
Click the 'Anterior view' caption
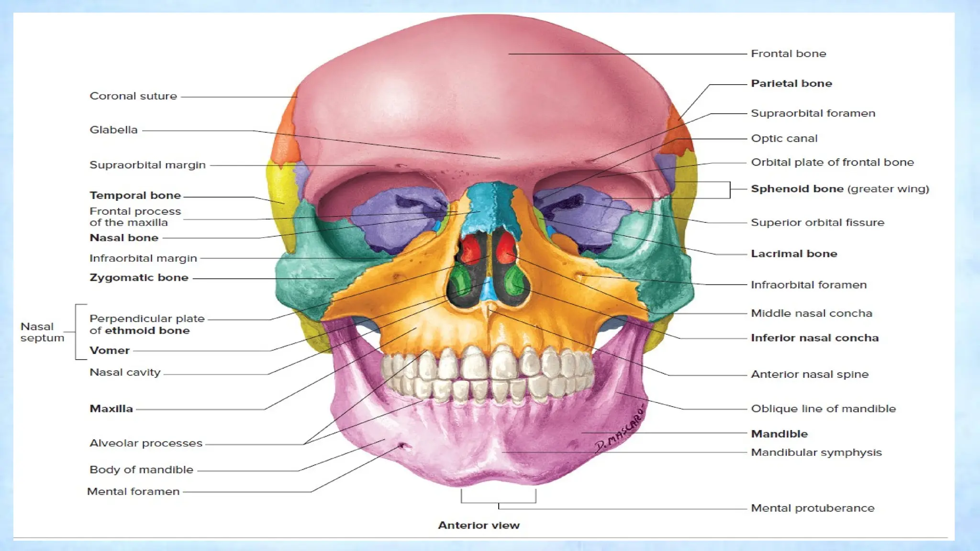pos(479,526)
